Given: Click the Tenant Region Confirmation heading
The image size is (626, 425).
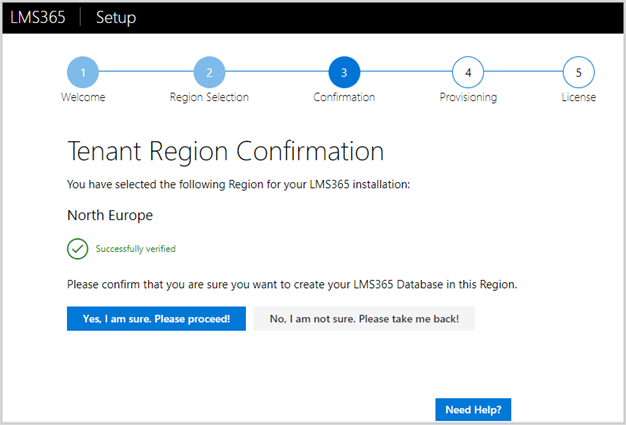Looking at the screenshot, I should click(225, 152).
